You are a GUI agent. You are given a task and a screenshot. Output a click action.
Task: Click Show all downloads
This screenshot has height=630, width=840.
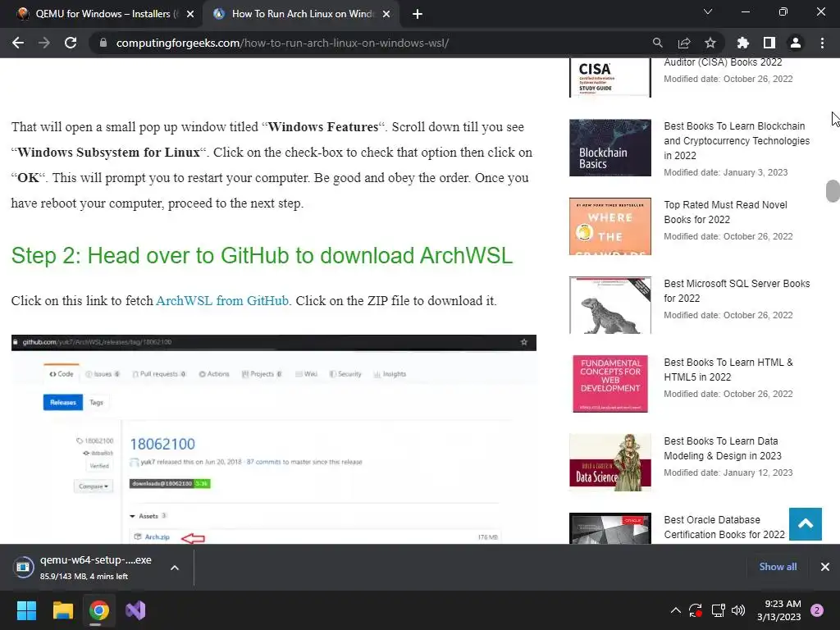(778, 567)
